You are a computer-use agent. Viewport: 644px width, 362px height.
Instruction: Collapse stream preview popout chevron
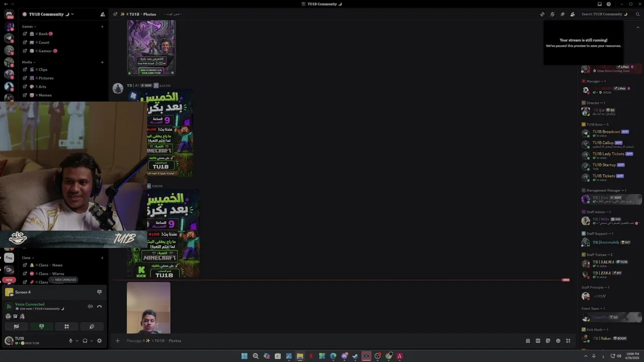(x=638, y=27)
